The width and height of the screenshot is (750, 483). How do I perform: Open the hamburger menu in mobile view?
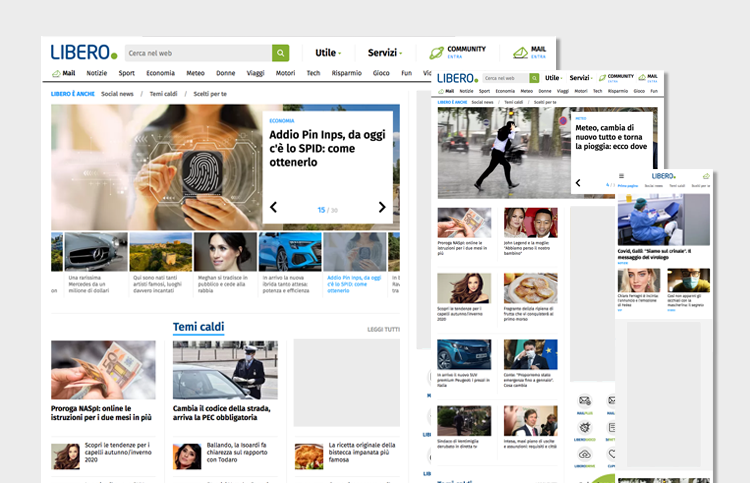621,176
